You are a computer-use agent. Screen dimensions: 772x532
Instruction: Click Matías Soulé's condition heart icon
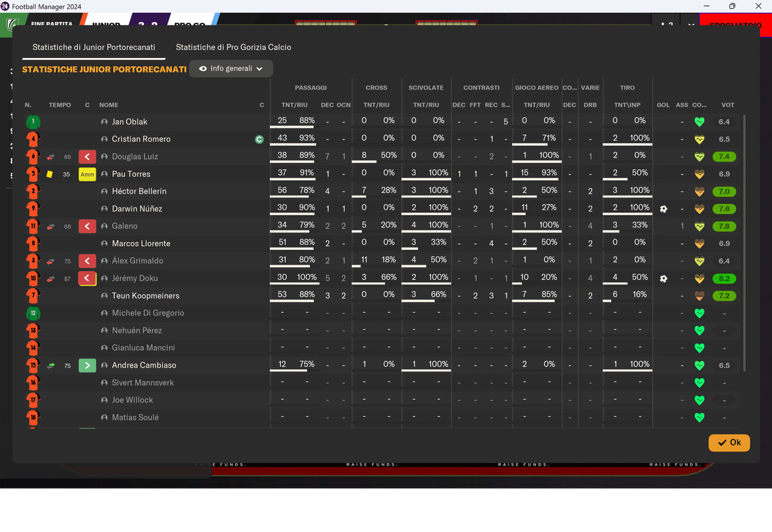click(699, 418)
